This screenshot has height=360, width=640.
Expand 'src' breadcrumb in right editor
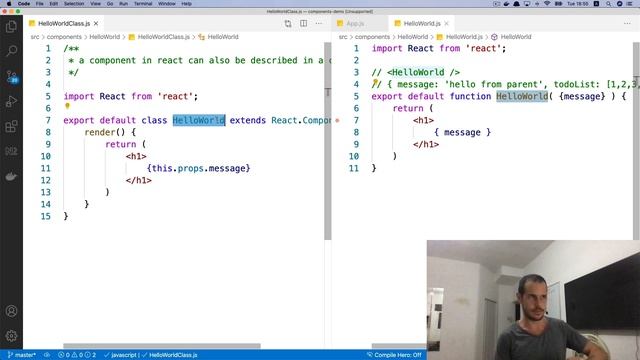pyautogui.click(x=343, y=37)
